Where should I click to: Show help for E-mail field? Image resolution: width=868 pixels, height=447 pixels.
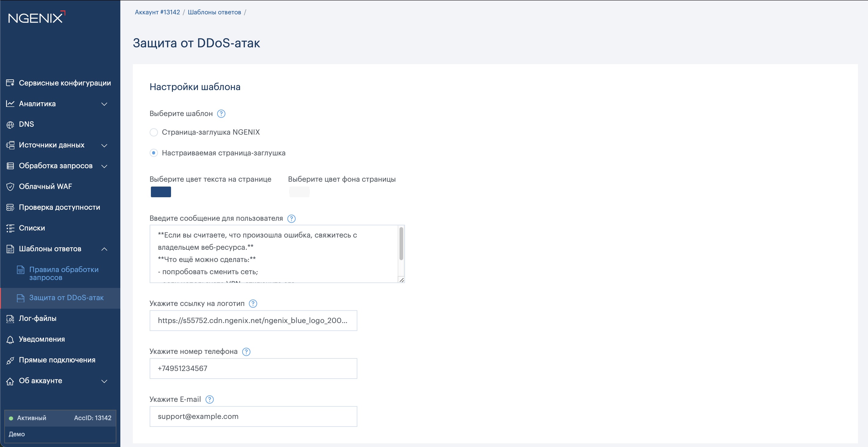click(x=210, y=399)
